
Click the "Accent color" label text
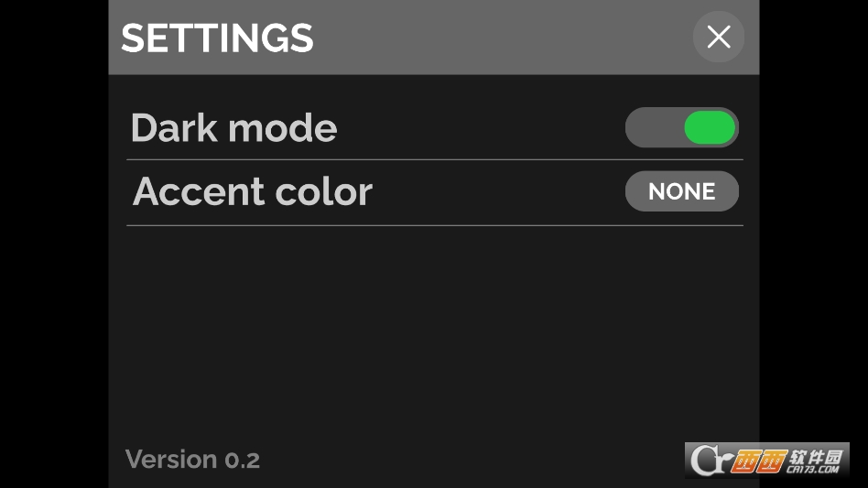pos(253,191)
